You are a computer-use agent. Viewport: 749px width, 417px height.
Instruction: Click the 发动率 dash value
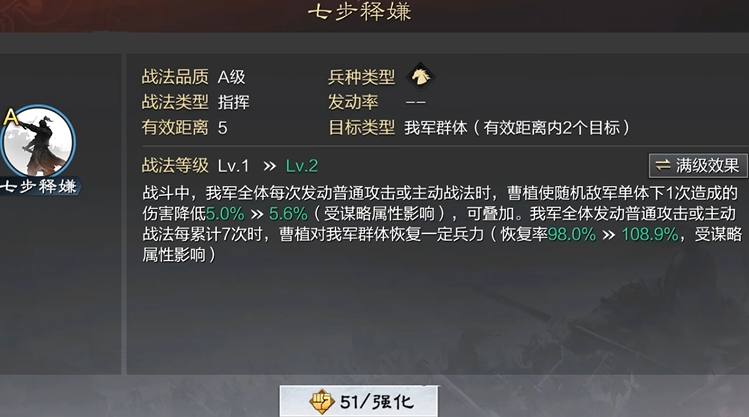point(415,102)
